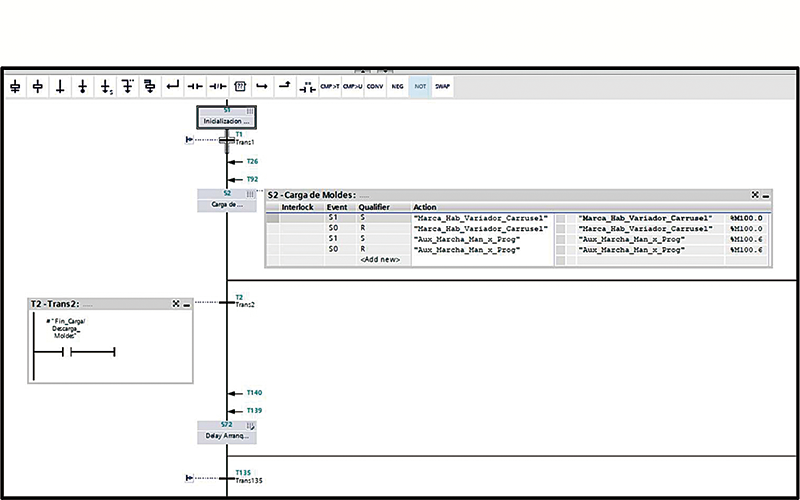Select step S1 Inicializacion in the sequence
Viewport: 800px width, 500px height.
coord(227,120)
